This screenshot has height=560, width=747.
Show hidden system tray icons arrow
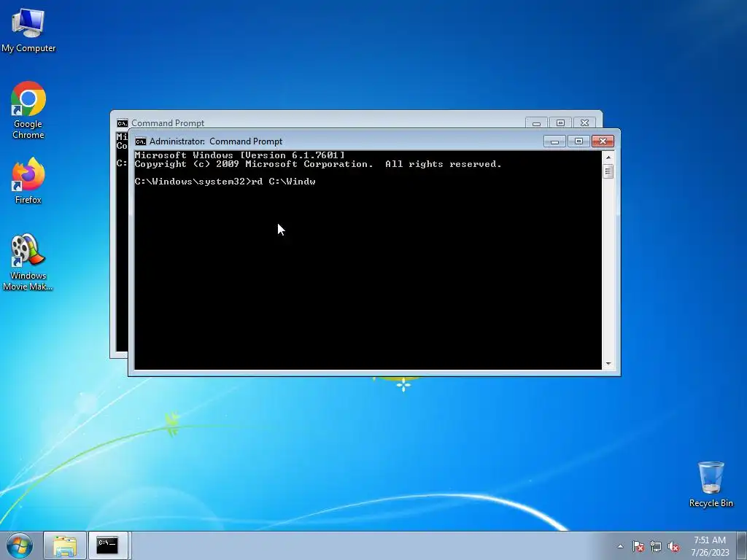[620, 546]
